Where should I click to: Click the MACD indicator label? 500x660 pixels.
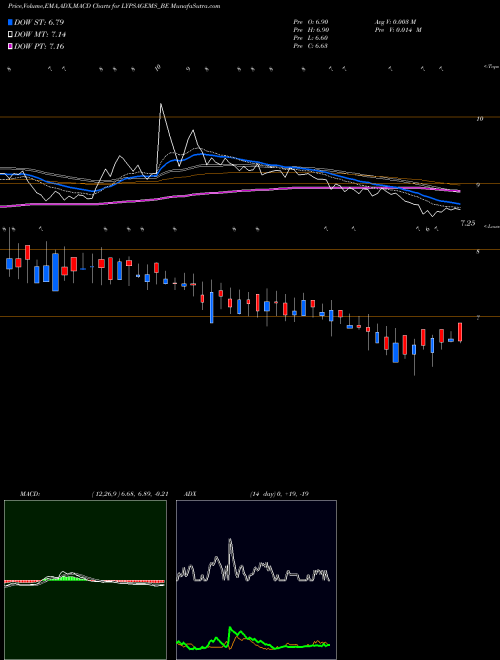(x=29, y=494)
